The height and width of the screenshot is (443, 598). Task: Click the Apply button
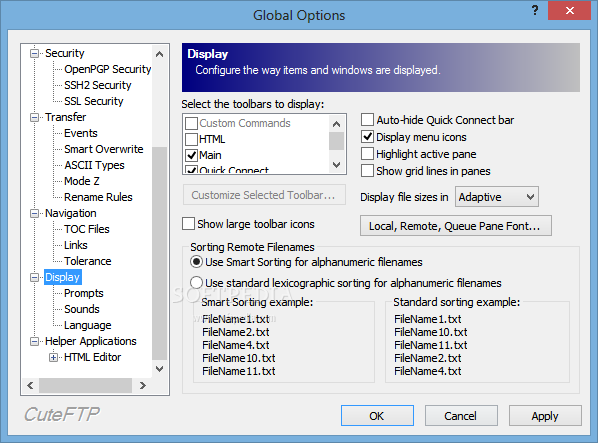pyautogui.click(x=545, y=416)
